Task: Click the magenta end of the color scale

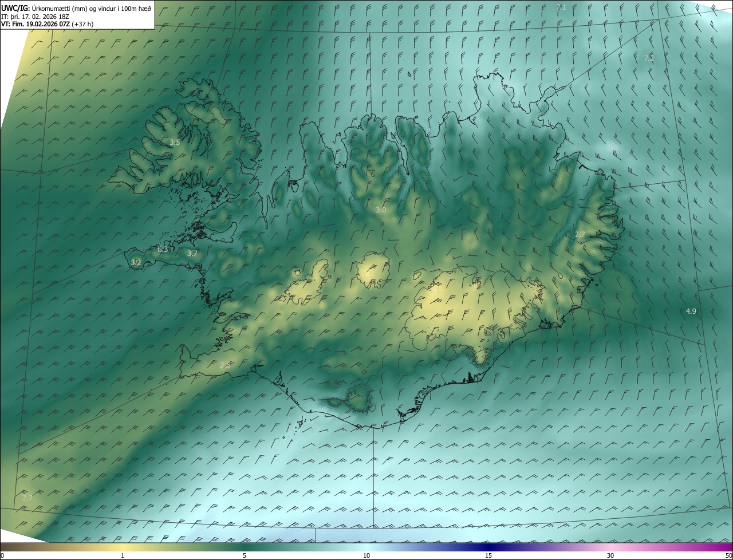Action: click(722, 547)
